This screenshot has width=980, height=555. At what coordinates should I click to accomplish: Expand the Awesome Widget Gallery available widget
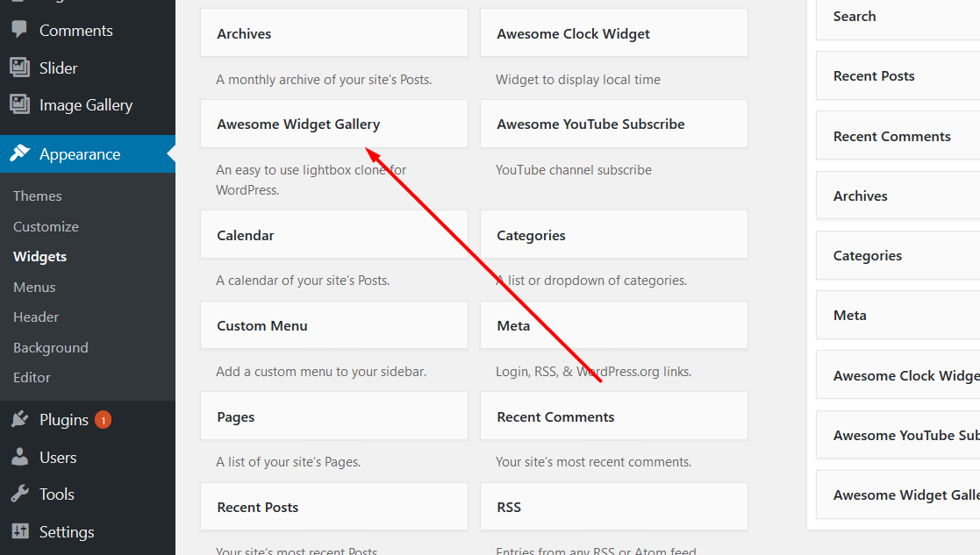pos(333,124)
